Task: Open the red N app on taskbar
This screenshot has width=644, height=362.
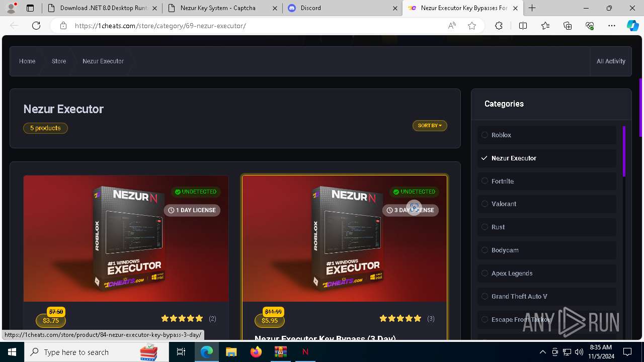Action: point(305,352)
